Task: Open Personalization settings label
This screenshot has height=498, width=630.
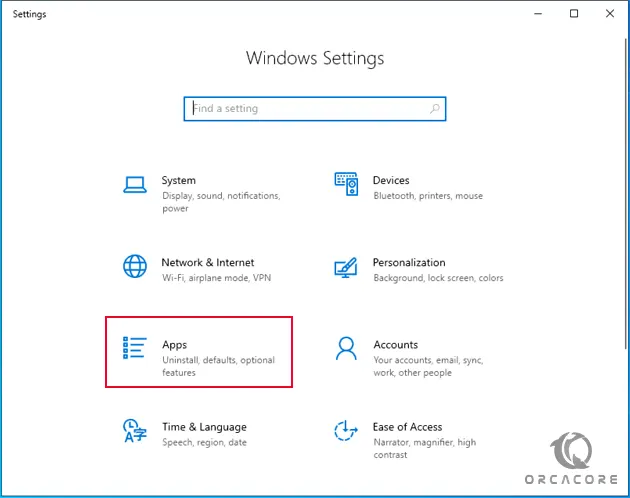Action: 409,262
